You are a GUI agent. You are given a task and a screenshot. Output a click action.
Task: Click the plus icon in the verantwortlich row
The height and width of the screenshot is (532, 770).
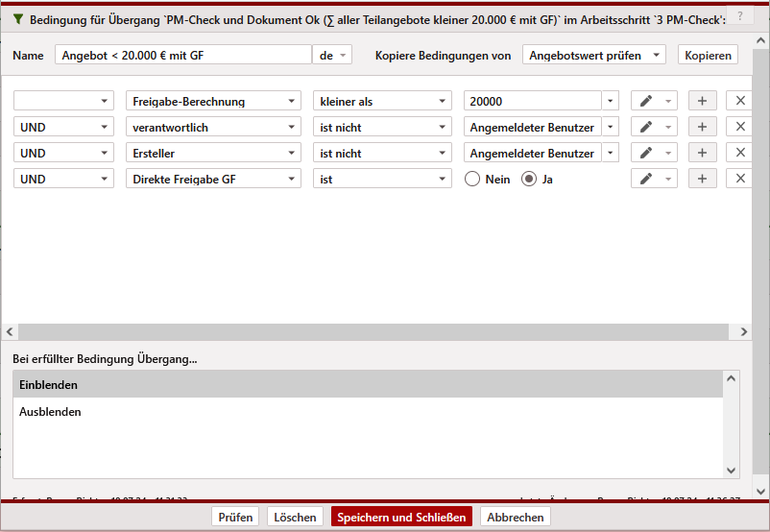point(702,127)
